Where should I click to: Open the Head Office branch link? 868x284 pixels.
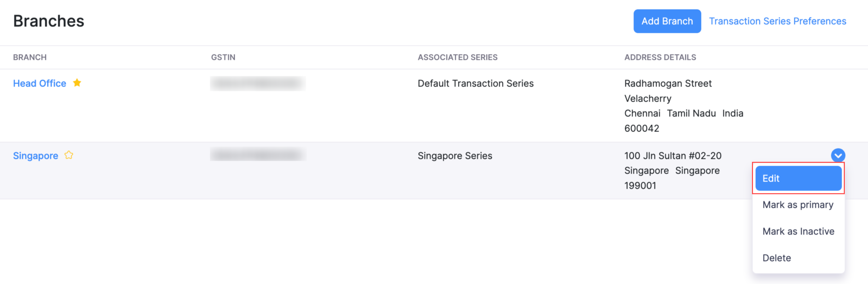coord(40,84)
